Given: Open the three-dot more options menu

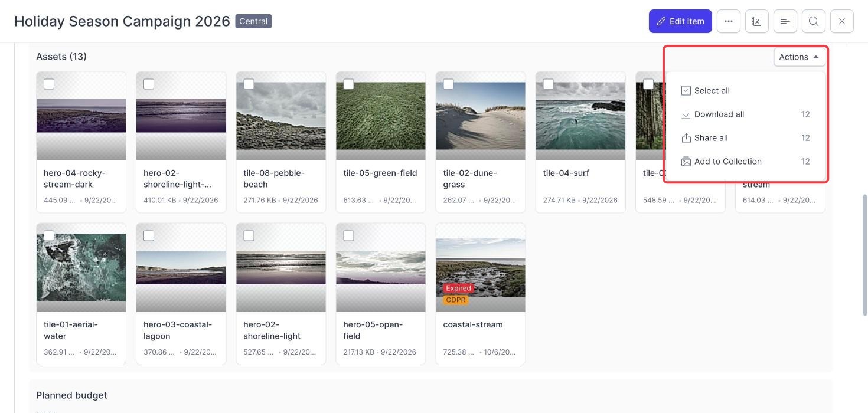Looking at the screenshot, I should coord(729,21).
